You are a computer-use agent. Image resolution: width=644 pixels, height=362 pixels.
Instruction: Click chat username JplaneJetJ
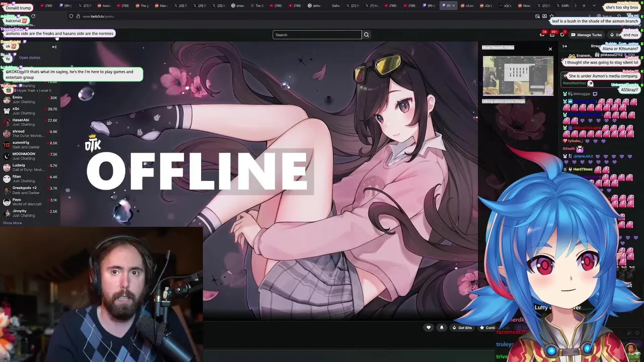584,156
